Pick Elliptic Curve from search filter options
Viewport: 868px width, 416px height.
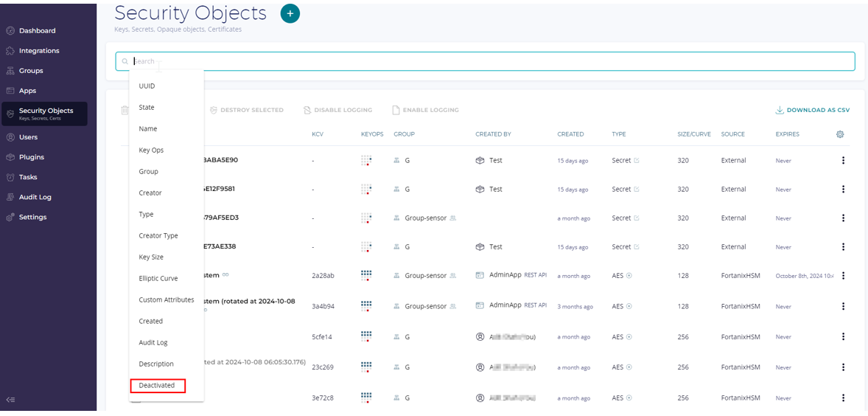click(158, 278)
